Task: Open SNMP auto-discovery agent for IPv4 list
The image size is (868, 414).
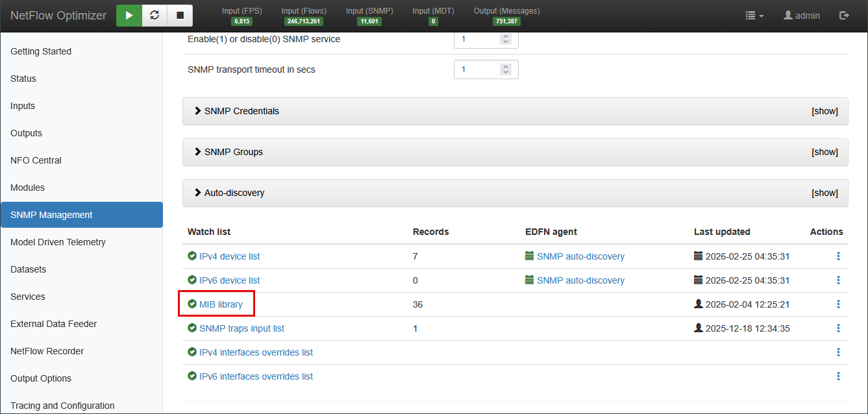Action: (x=580, y=256)
